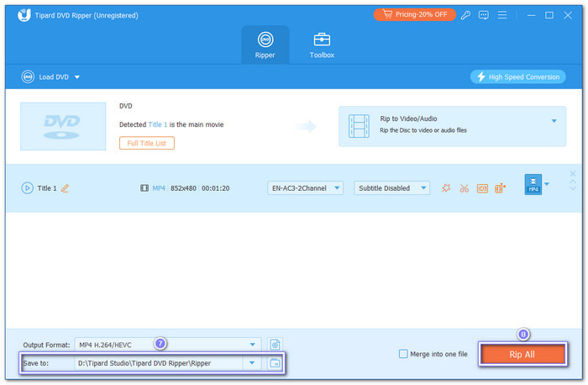Enable Merge into one file

[x=403, y=354]
